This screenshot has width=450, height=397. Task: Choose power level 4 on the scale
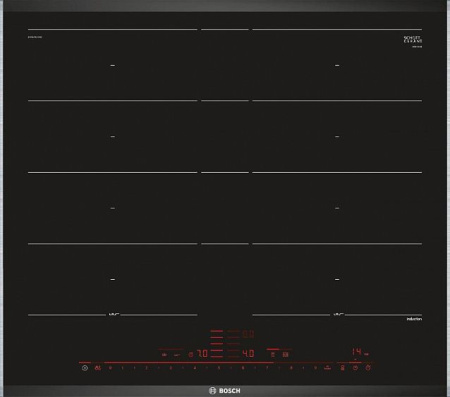195,368
